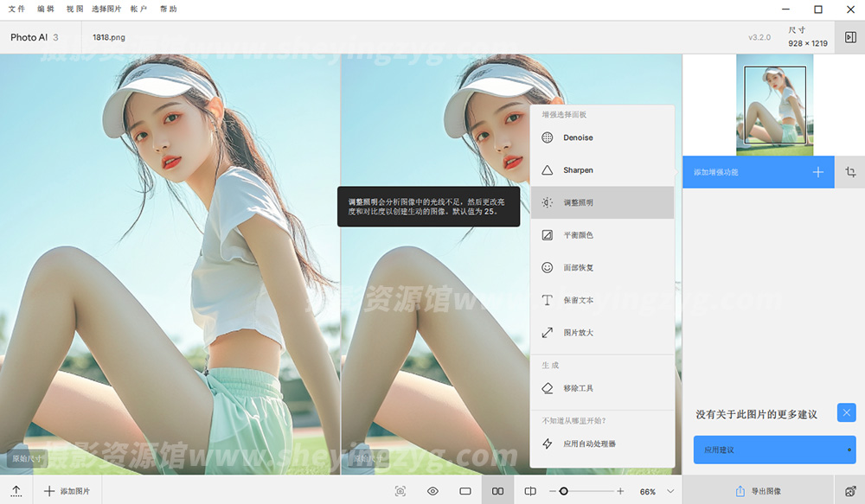
Task: Click the 添加增强功能 button
Action: (758, 172)
